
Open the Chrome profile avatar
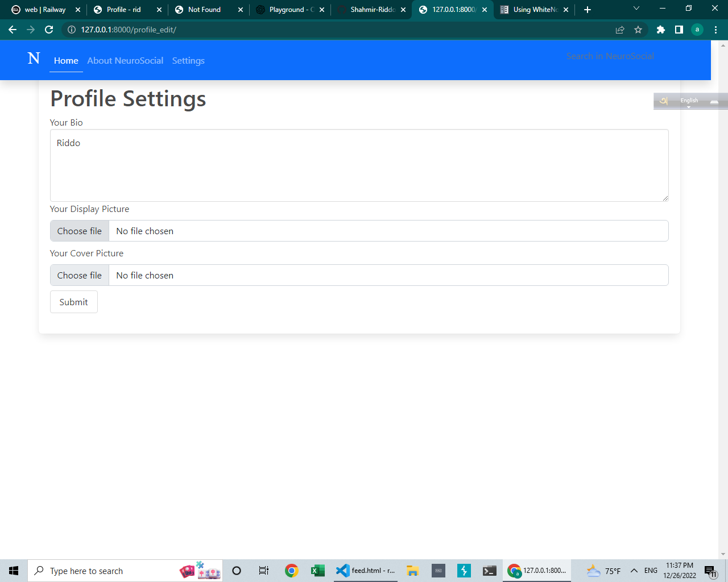(x=697, y=30)
